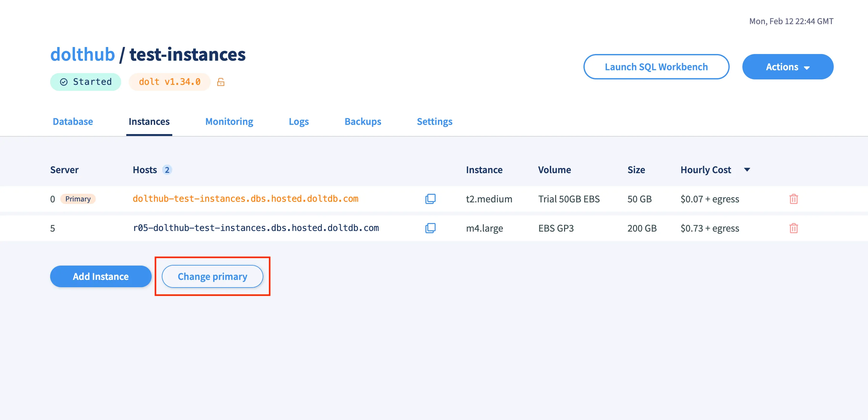Open the Monitoring tab
868x420 pixels.
tap(229, 121)
